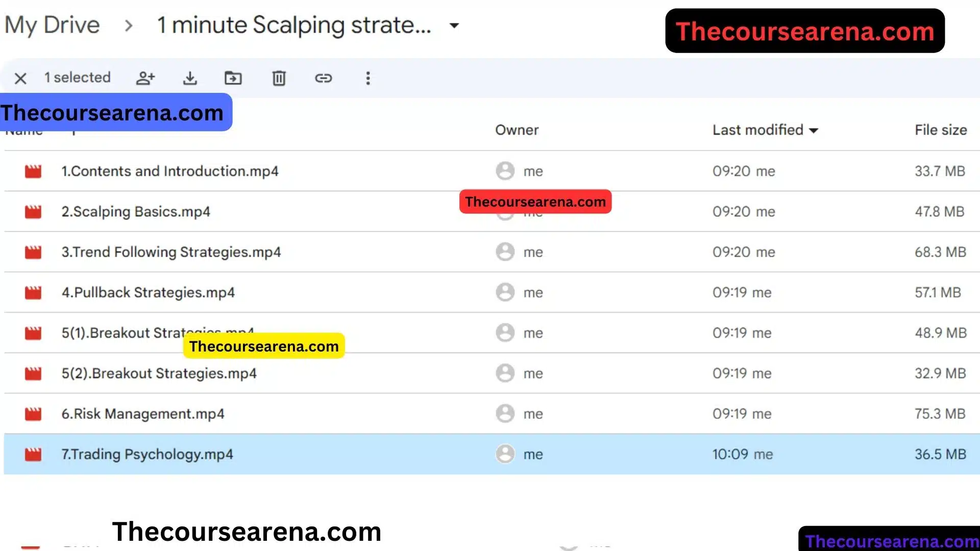
Task: Click the download icon to save files
Action: coord(189,78)
